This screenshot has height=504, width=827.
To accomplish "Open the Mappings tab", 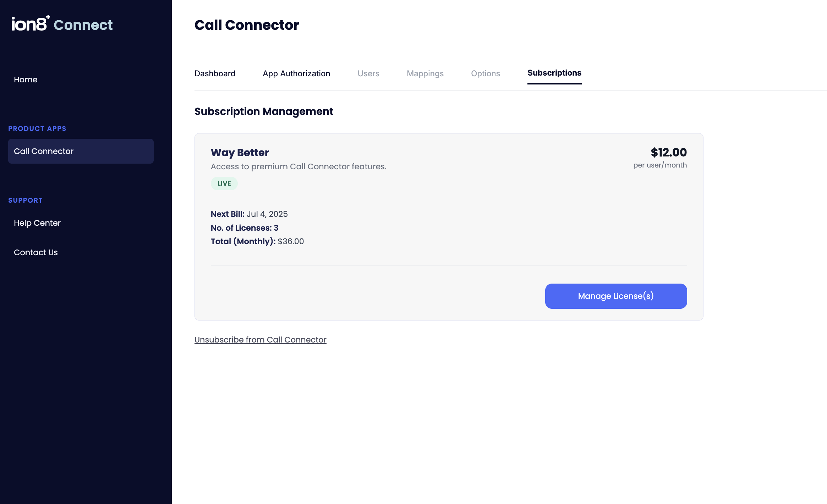I will click(425, 73).
